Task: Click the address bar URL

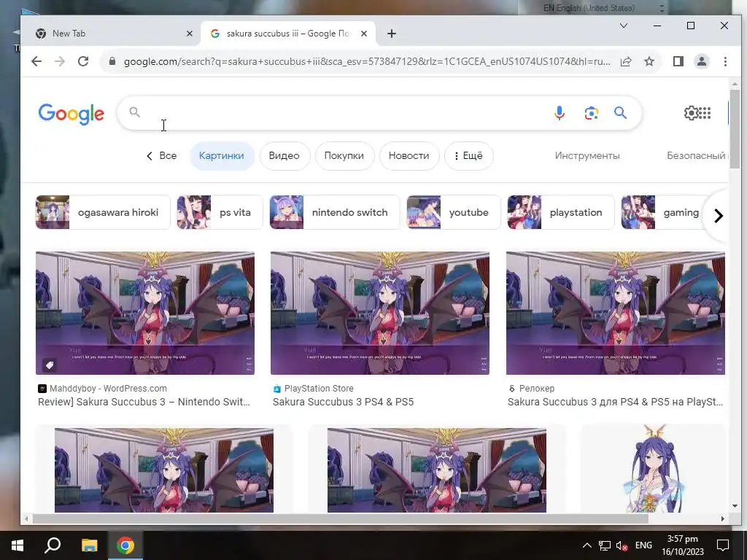Action: coord(367,61)
